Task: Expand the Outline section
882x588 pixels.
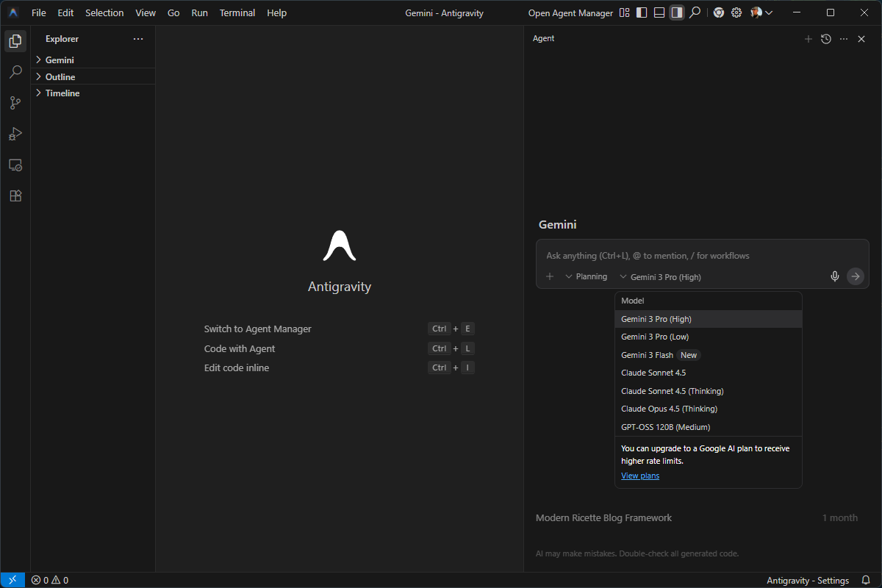Action: point(93,76)
